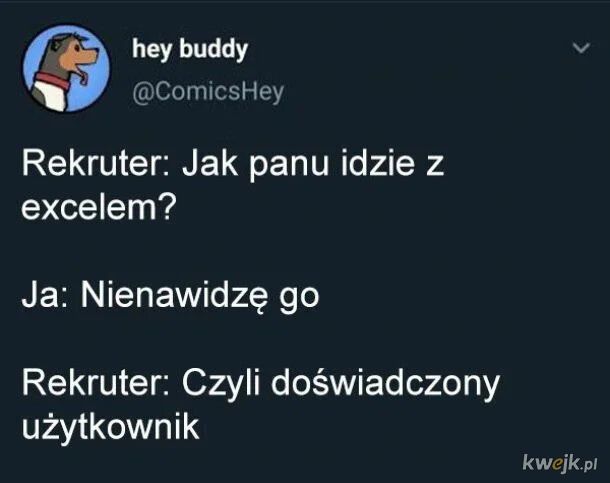Open the "hey buddy" display name

[190, 49]
